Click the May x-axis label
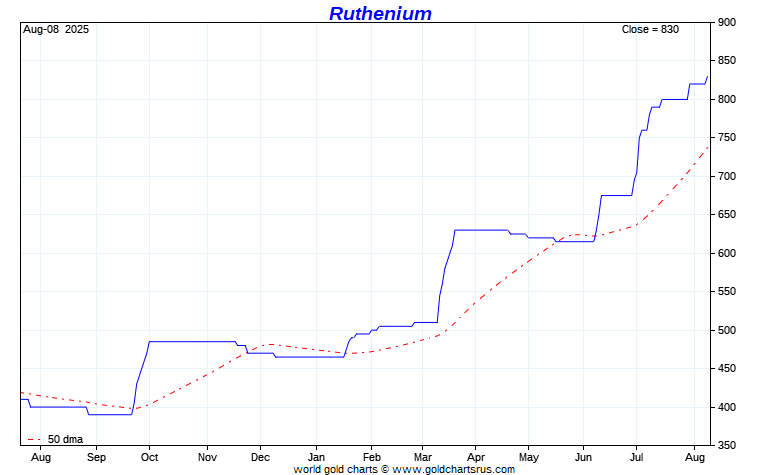 click(x=529, y=458)
